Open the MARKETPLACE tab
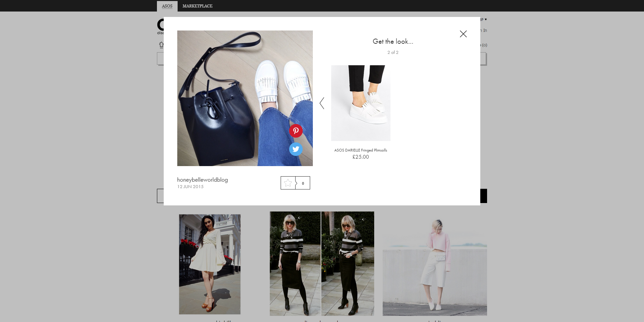Viewport: 644px width, 322px height. pos(197,6)
